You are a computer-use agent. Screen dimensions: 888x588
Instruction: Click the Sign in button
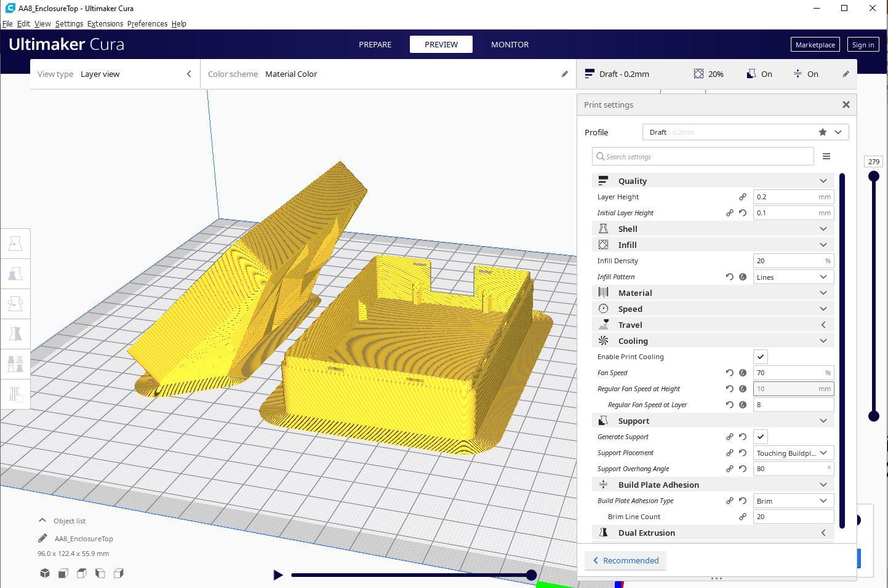(863, 44)
